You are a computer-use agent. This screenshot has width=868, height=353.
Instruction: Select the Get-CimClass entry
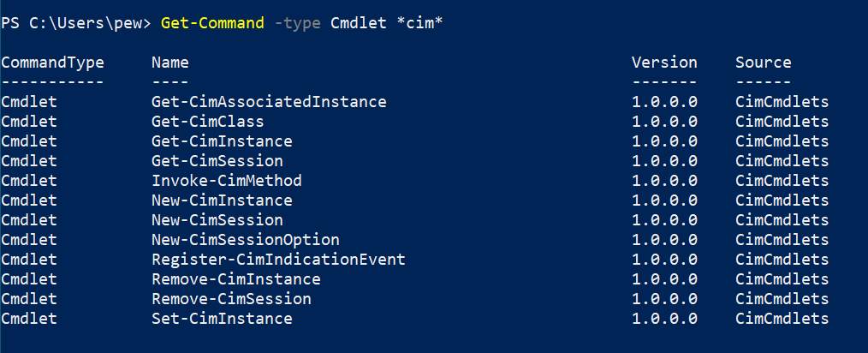(208, 122)
